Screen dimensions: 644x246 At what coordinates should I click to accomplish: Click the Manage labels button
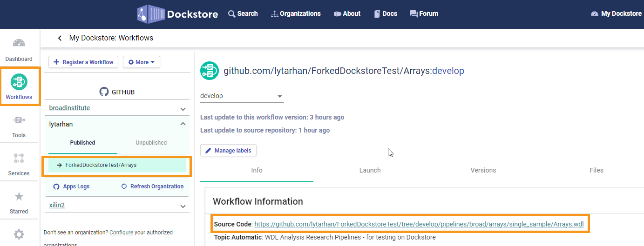click(228, 151)
